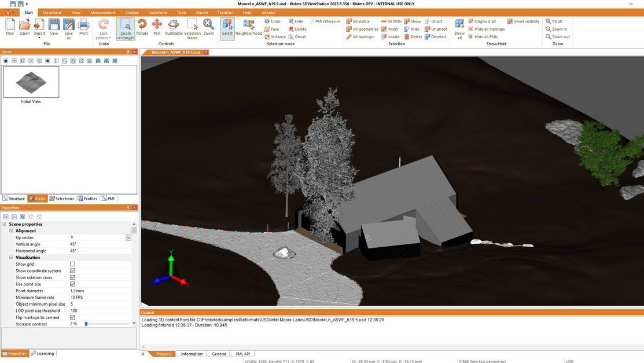Viewport: 644px width, 363px height.
Task: Toggle Use point size checkbox
Action: pyautogui.click(x=73, y=284)
